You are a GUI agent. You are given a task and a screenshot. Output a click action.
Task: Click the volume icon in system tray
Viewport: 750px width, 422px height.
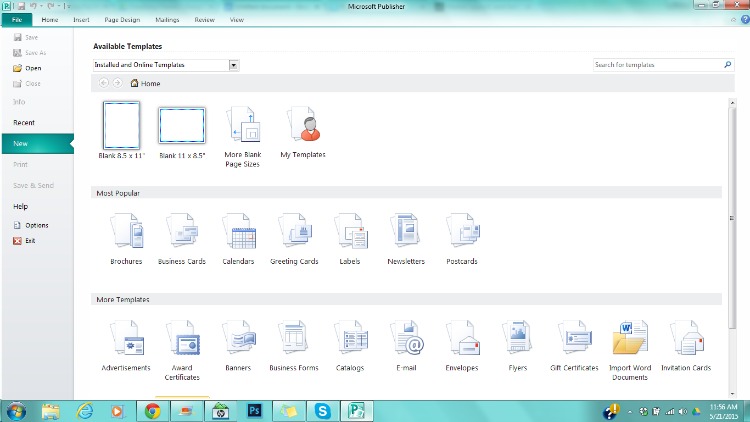pos(683,411)
